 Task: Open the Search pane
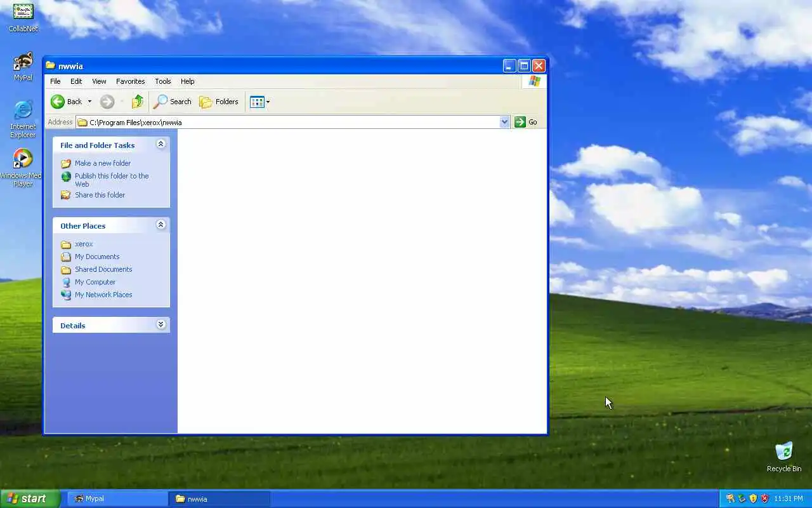click(173, 102)
